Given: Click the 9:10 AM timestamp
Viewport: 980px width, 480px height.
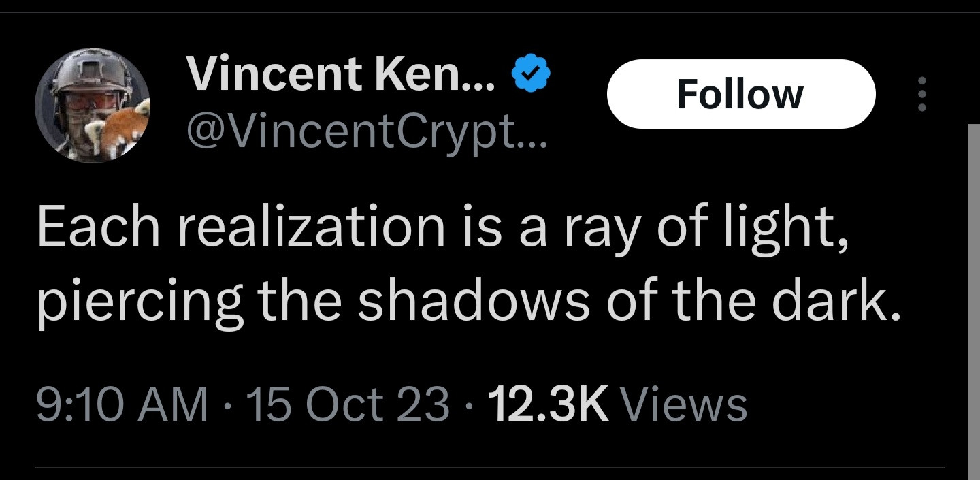Looking at the screenshot, I should click(x=122, y=404).
